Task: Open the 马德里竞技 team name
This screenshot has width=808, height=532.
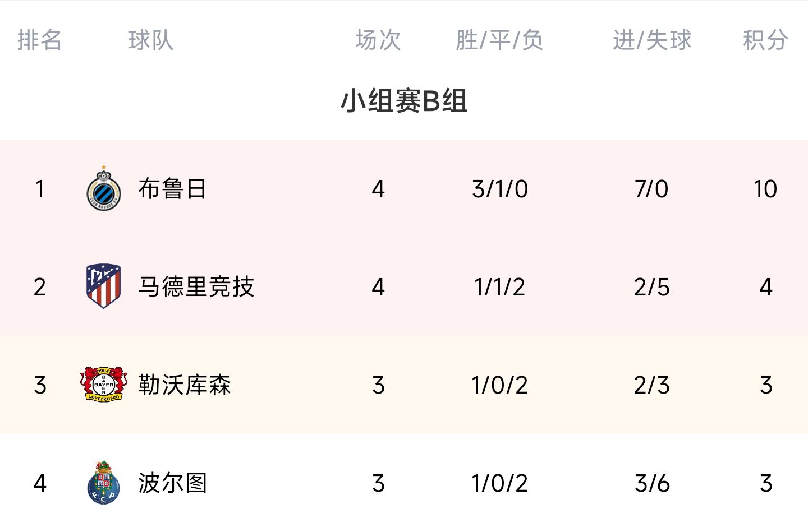Action: 196,286
